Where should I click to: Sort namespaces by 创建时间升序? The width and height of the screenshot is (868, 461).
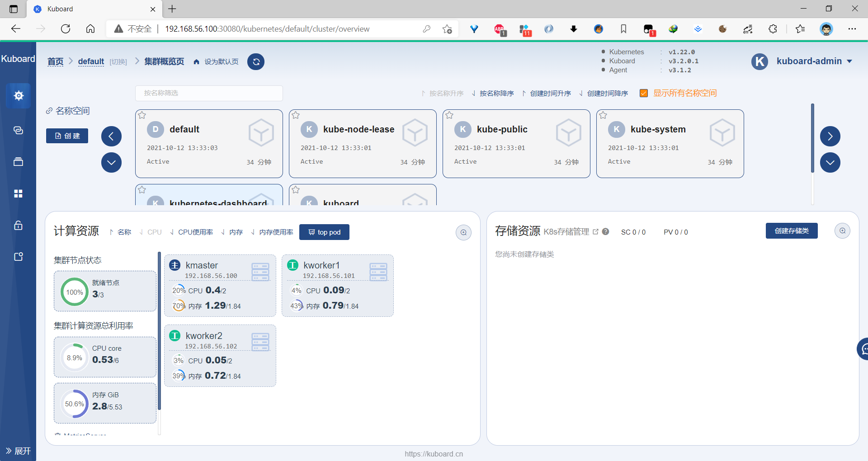tap(546, 93)
